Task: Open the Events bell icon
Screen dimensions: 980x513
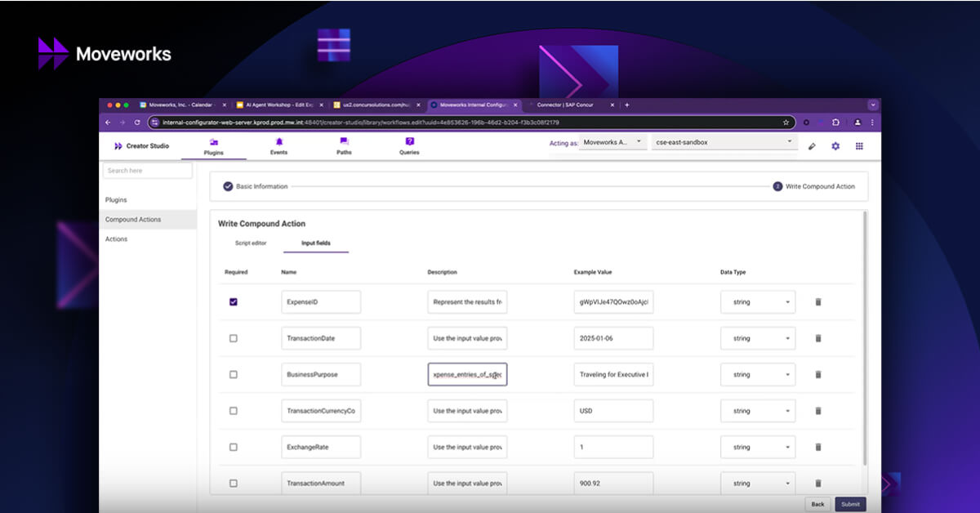Action: click(x=278, y=142)
